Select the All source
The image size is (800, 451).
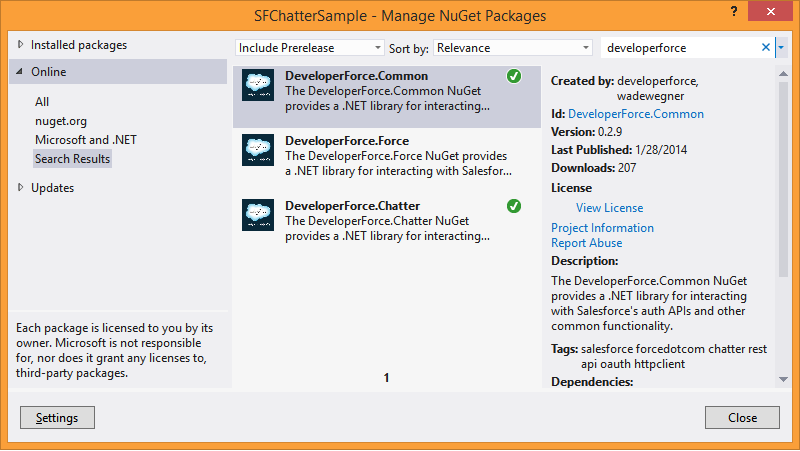[42, 102]
